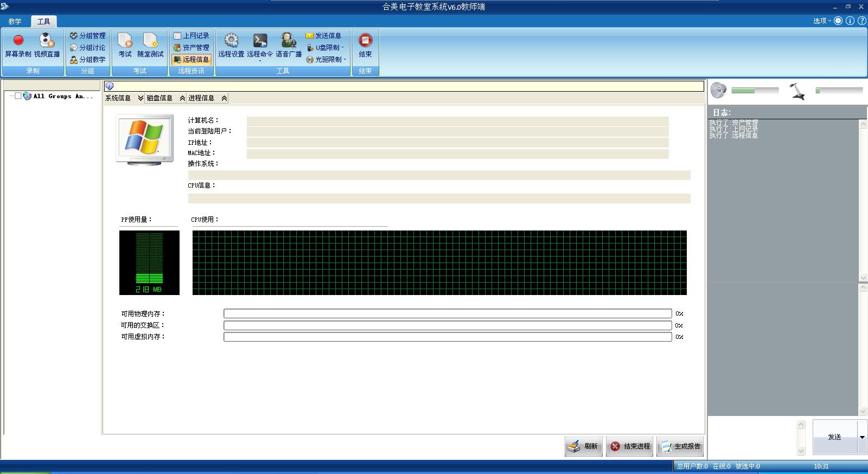Click the 生成报告 generate report button

click(680, 446)
